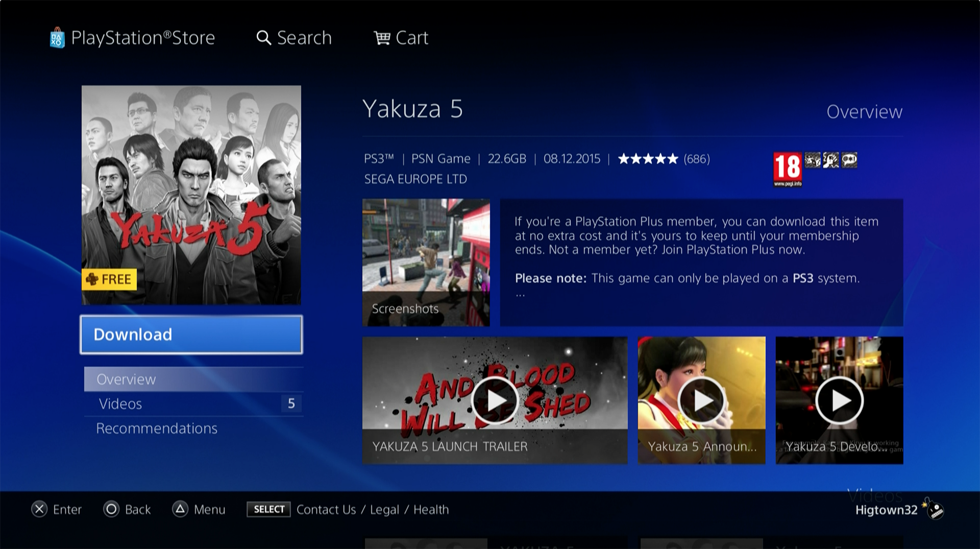The height and width of the screenshot is (549, 980).
Task: Play the Yakuza 5 Announcement video
Action: [x=702, y=400]
